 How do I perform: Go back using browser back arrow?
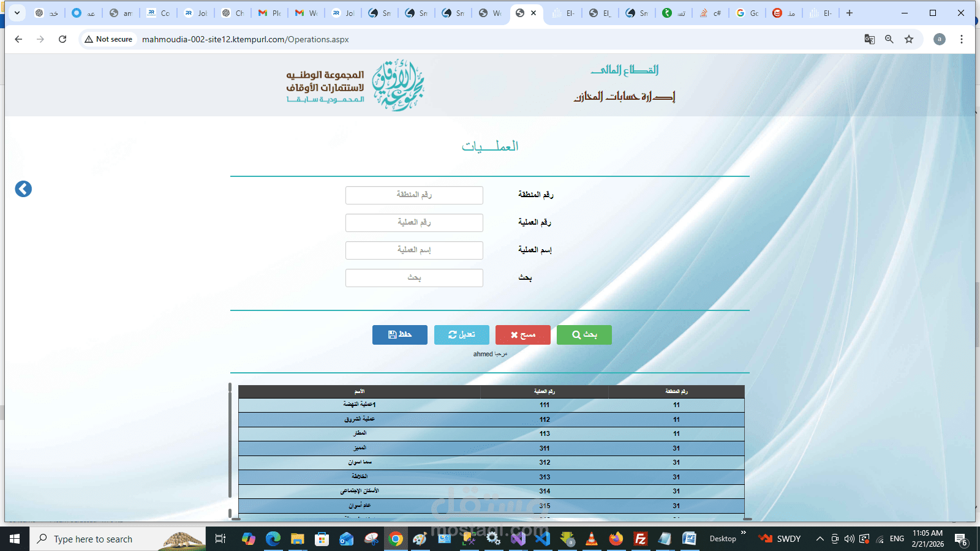coord(18,39)
